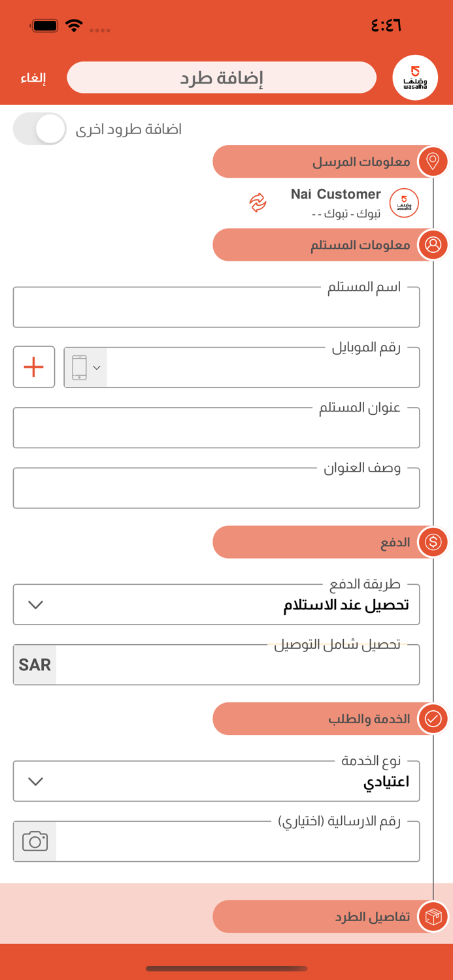Click the payment dollar icon
The width and height of the screenshot is (453, 980).
click(x=433, y=542)
